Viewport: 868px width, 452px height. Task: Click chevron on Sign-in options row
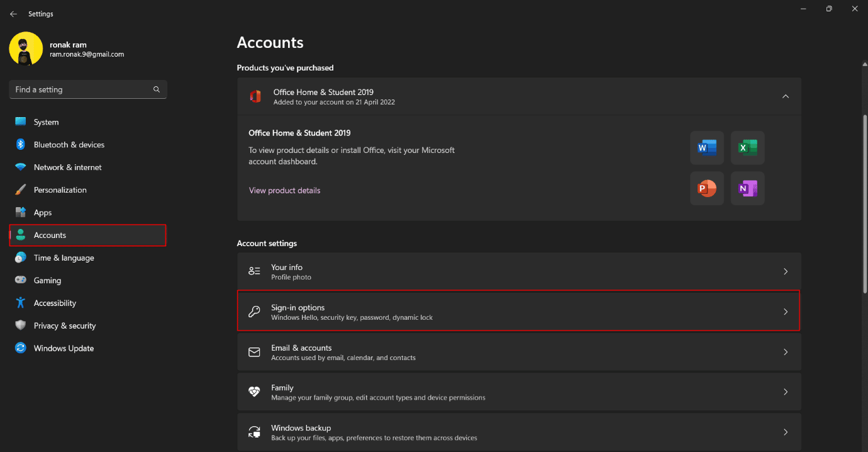click(786, 312)
